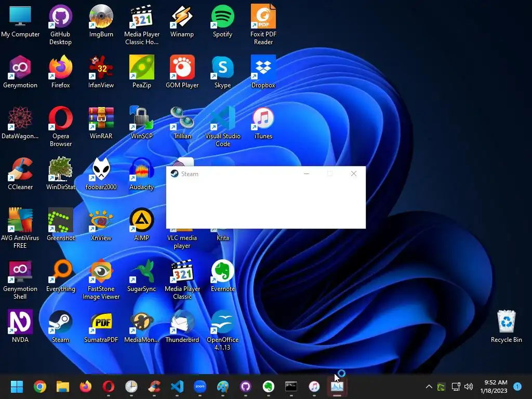Minimize the Steam window

coord(307,174)
